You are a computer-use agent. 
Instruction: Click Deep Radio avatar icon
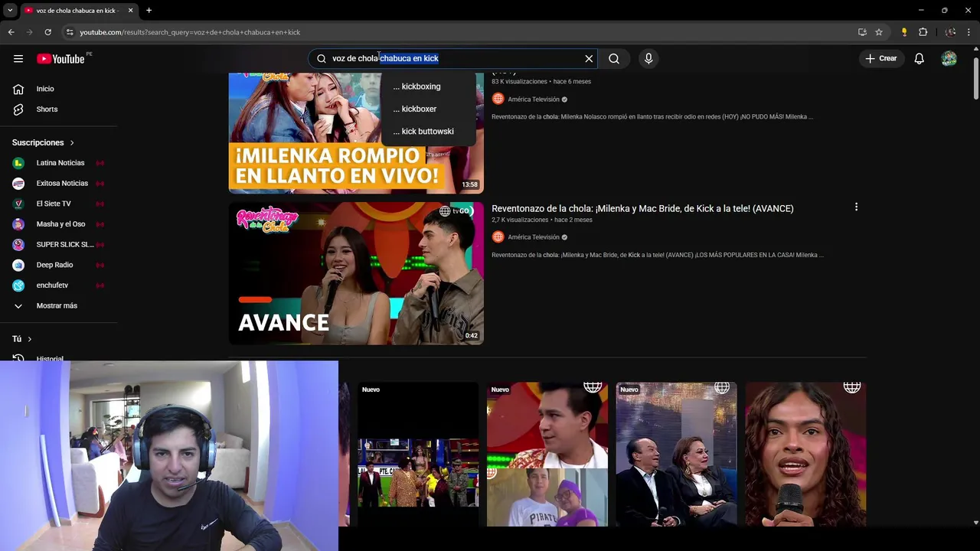click(18, 265)
